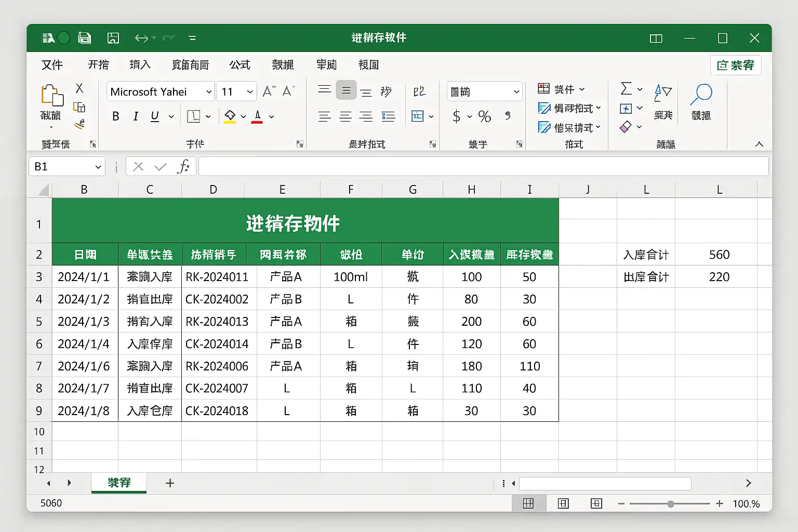Toggle Underline formatting
The image size is (798, 532).
(154, 116)
